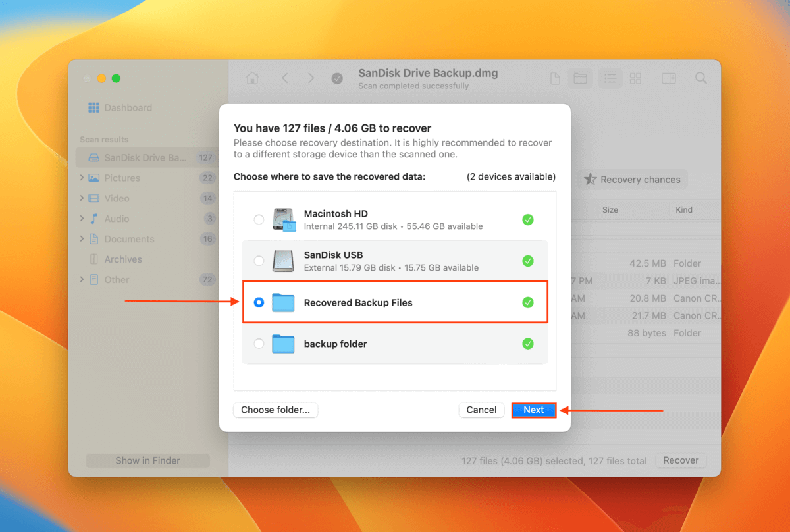Screen dimensions: 790x532
Task: Select Archives in the sidebar
Action: tap(123, 259)
